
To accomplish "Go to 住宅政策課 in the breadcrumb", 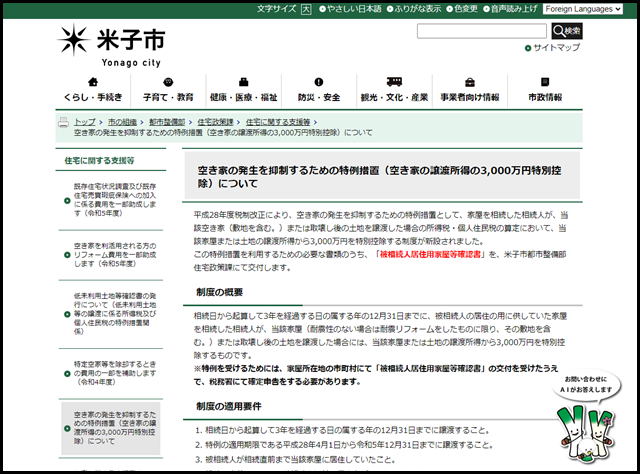I will pos(216,122).
